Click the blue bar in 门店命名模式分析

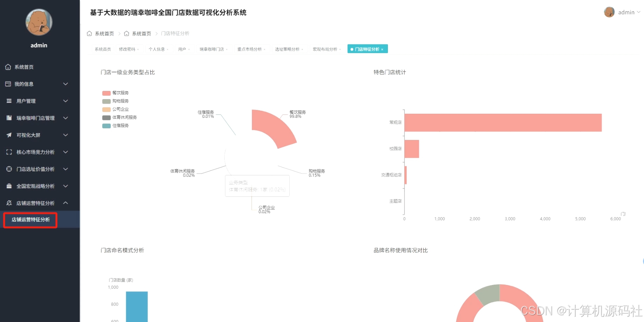point(137,307)
